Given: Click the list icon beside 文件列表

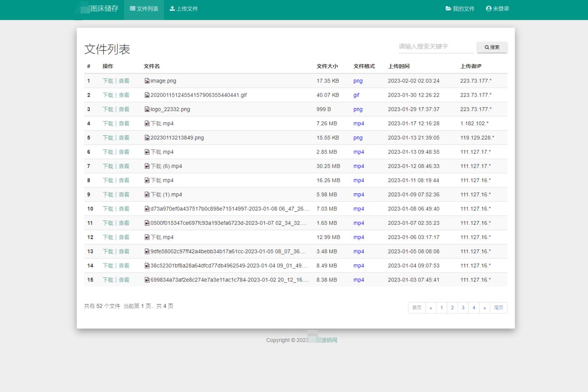Looking at the screenshot, I should pos(132,8).
